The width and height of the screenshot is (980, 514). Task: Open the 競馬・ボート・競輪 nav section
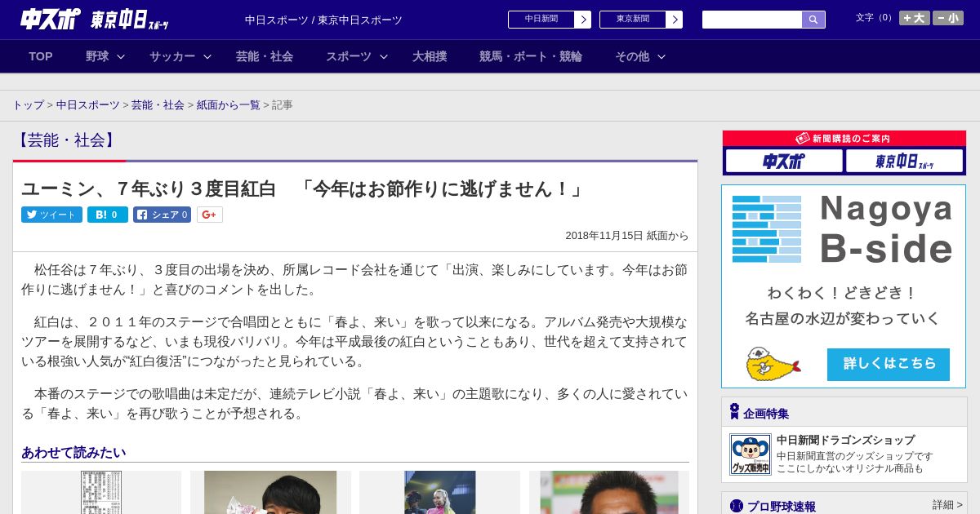pos(531,56)
